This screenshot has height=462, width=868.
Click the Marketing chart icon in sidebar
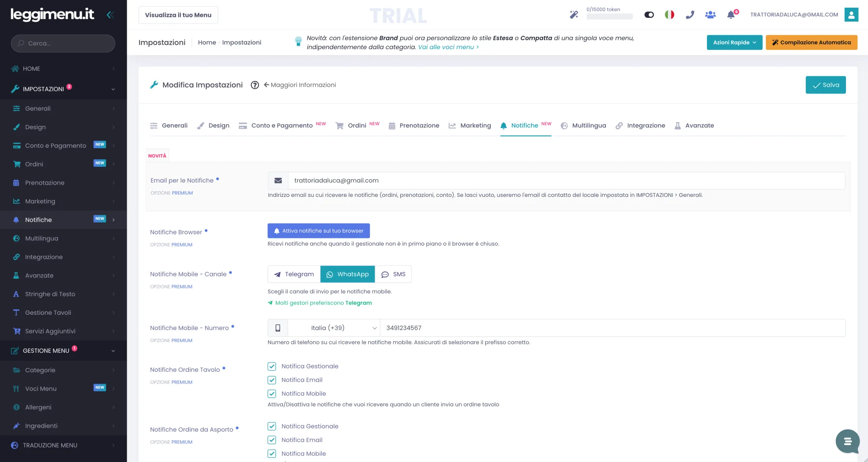pyautogui.click(x=17, y=202)
